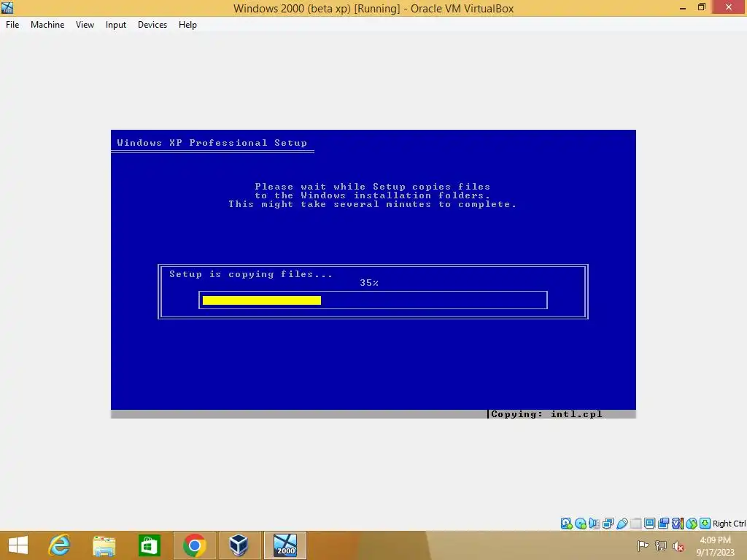Click the yellow file copy progress bar
Screen dimensions: 747x560
[x=262, y=300]
